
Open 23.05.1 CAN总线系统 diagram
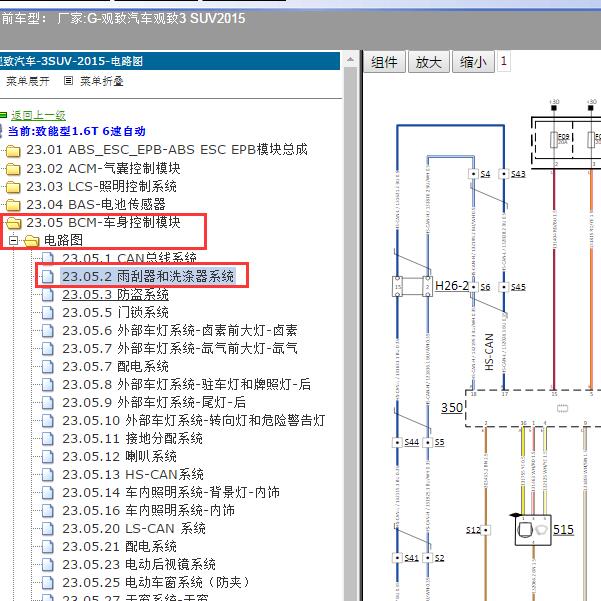tap(130, 258)
